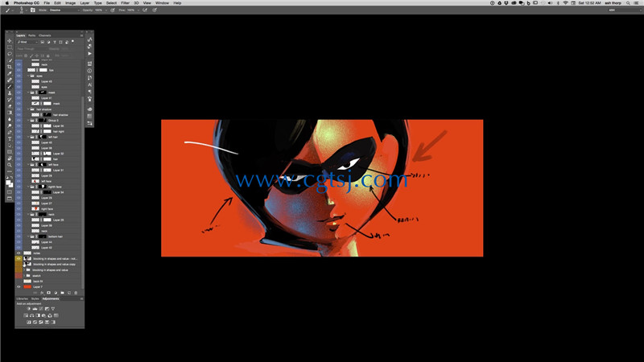Open the Flow value in options bar
The width and height of the screenshot is (644, 362).
[131, 10]
